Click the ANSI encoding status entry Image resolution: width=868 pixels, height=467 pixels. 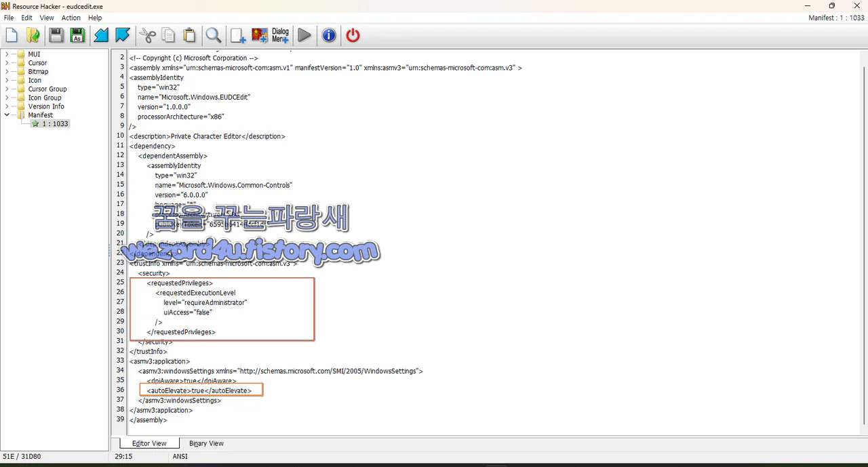pyautogui.click(x=180, y=457)
